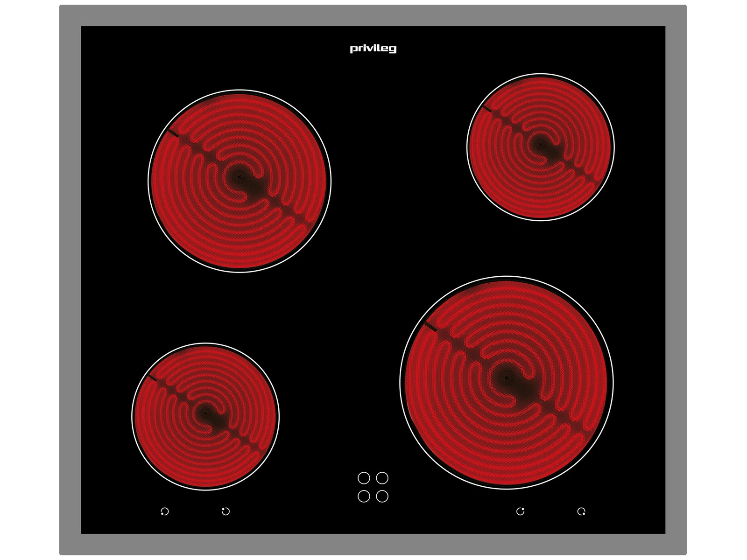Select the small front-left heating zone
Viewport: 747px width, 560px height.
(x=205, y=416)
